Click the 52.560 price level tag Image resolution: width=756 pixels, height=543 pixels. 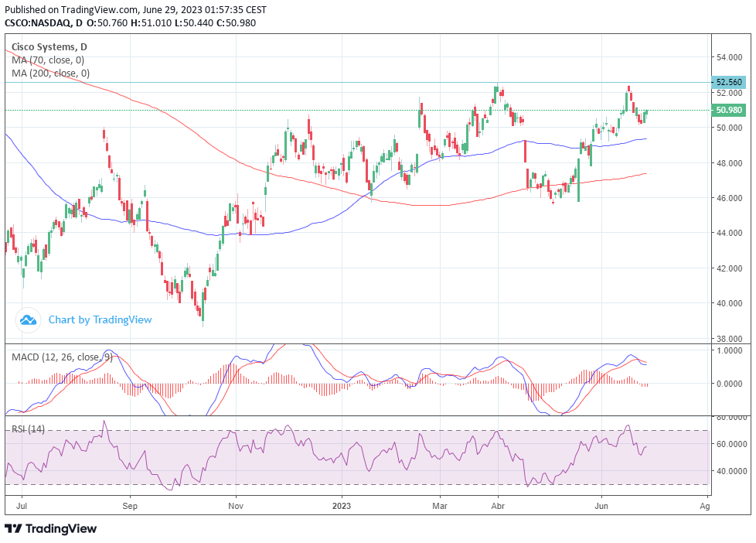point(728,82)
